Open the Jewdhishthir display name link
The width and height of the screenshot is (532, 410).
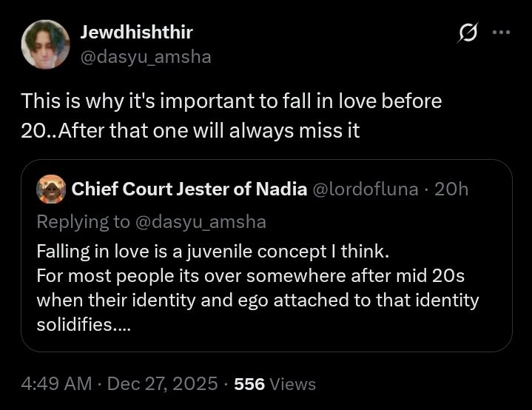(136, 33)
